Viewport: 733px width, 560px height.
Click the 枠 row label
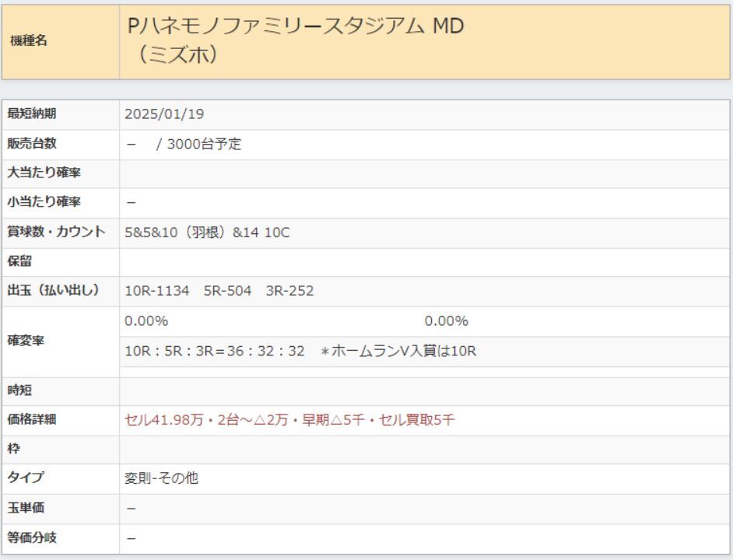coord(13,449)
